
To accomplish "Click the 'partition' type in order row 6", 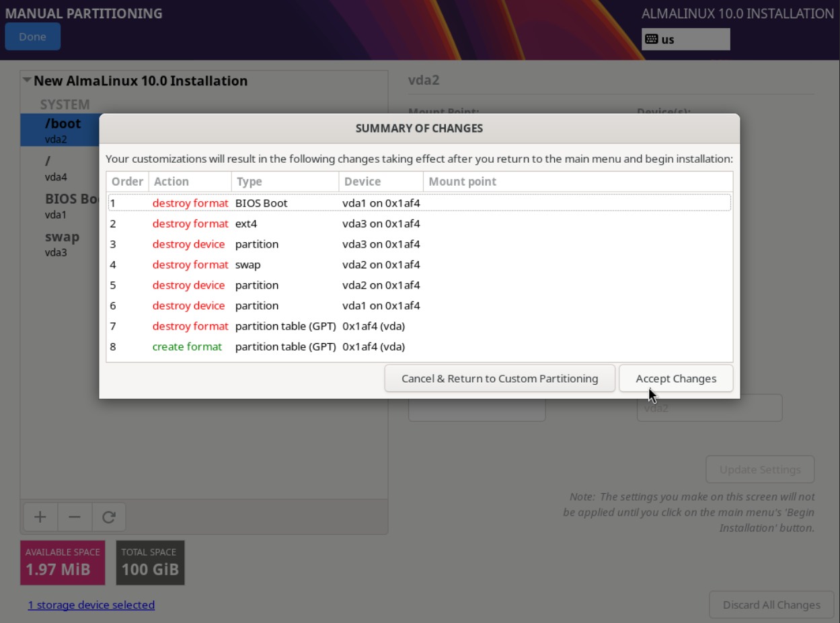I will click(257, 305).
